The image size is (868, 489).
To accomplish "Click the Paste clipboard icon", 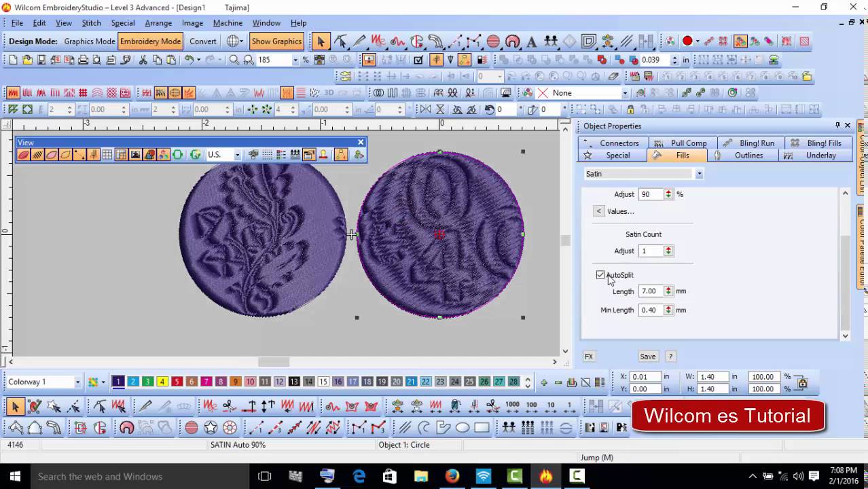I will point(171,60).
